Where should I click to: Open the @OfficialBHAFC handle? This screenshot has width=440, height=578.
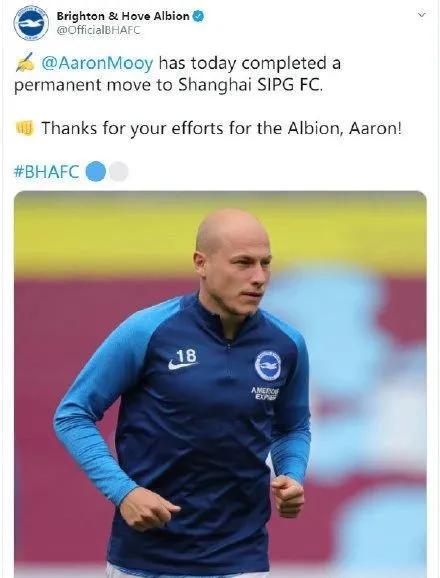point(98,31)
